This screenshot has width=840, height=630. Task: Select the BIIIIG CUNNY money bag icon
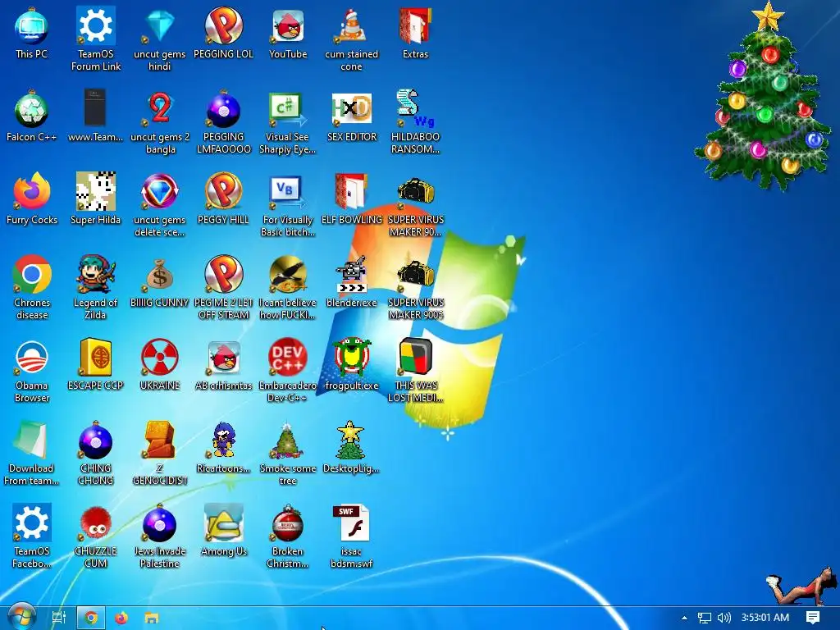(160, 281)
